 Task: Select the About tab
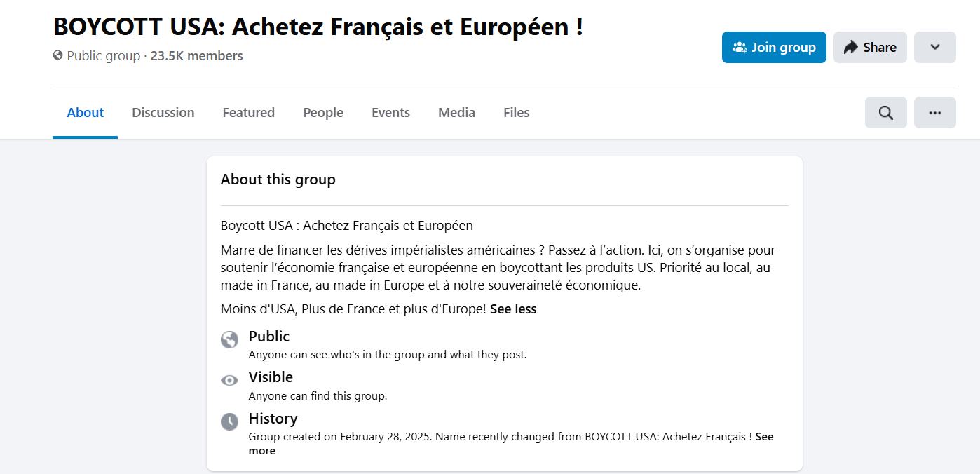point(86,113)
